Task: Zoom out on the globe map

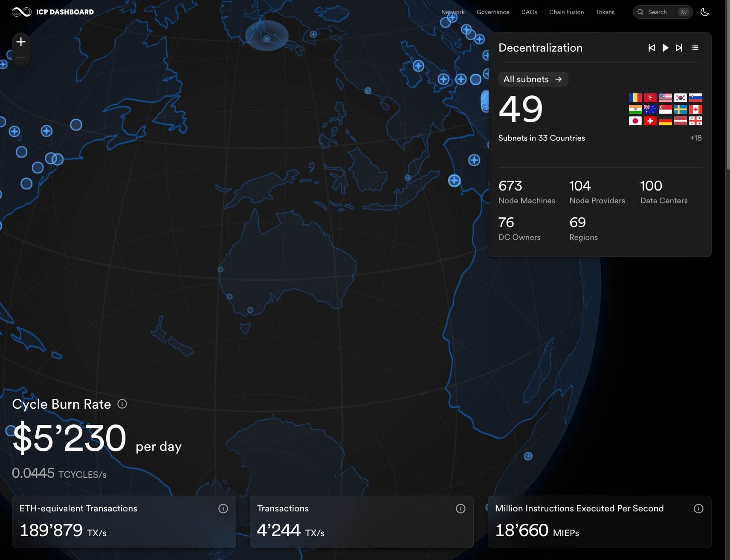Action: [21, 58]
